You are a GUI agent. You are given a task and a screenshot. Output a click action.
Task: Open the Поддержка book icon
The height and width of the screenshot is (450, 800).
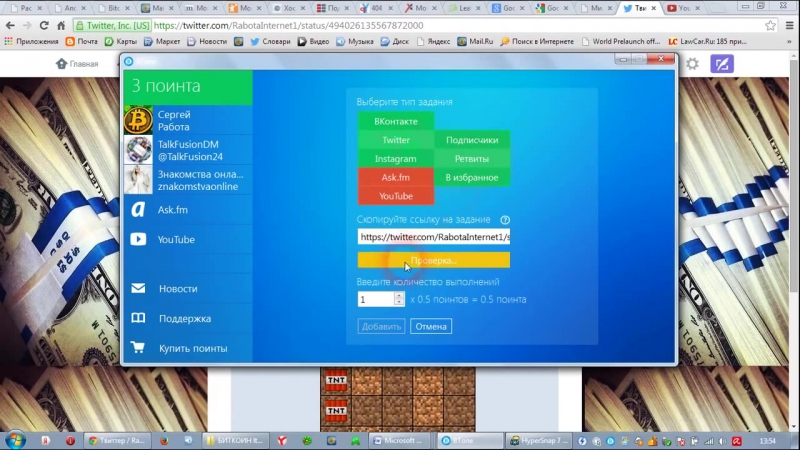click(138, 318)
